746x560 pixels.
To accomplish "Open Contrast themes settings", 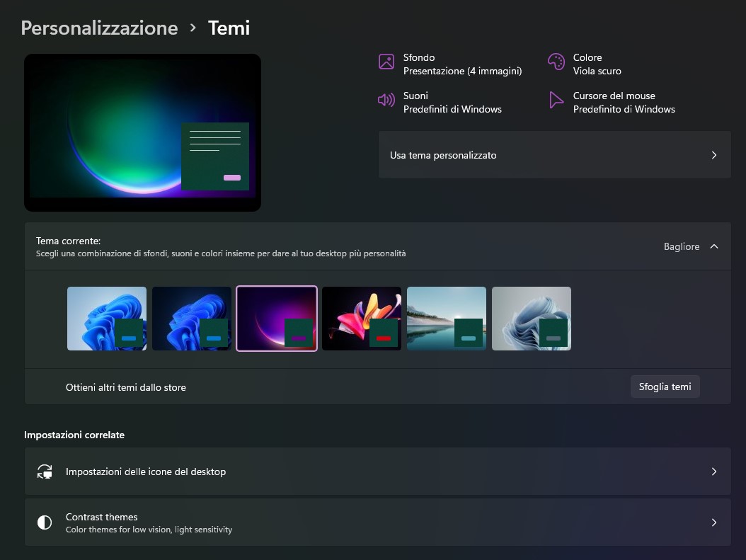I will (378, 522).
